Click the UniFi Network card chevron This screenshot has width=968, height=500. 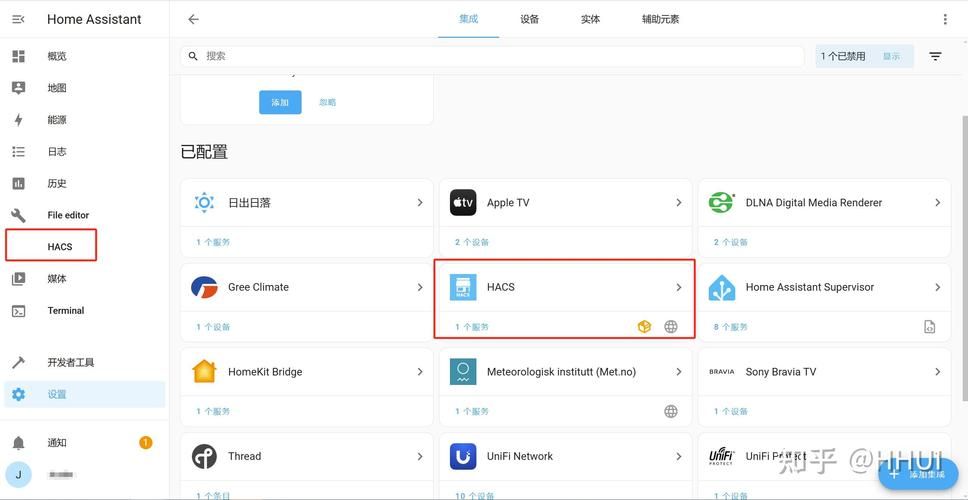pyautogui.click(x=678, y=456)
